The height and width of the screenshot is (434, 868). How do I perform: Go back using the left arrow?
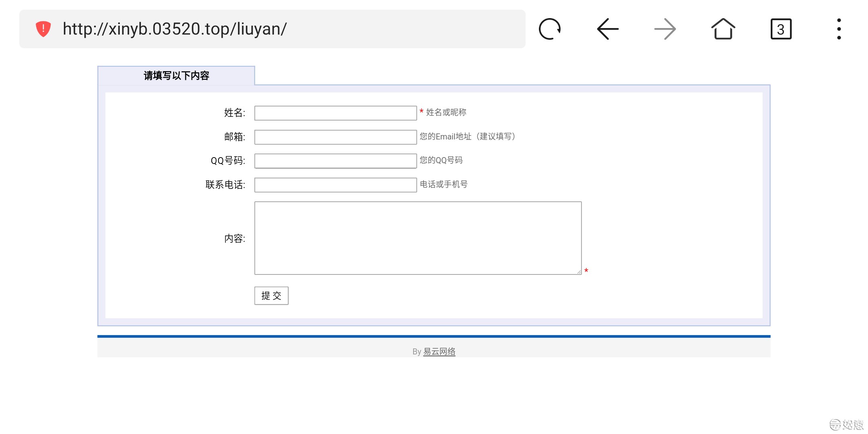607,29
